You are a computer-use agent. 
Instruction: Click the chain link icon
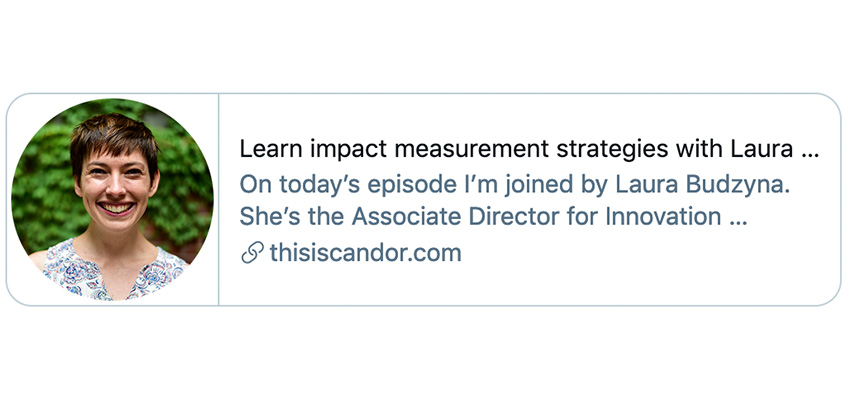tap(252, 253)
